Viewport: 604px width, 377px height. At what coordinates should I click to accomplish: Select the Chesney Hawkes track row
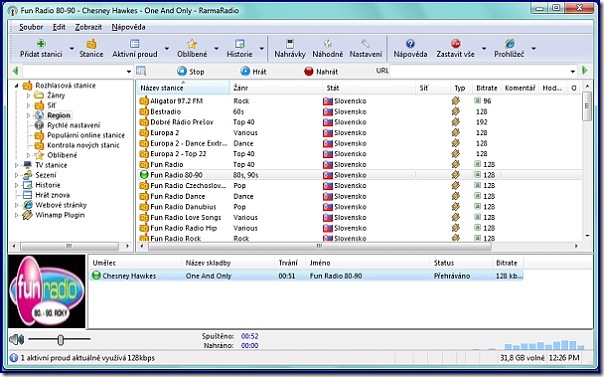(306, 276)
